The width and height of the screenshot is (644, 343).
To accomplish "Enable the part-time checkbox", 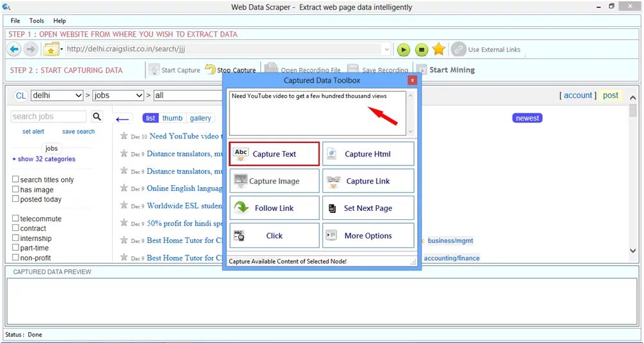I will point(15,247).
